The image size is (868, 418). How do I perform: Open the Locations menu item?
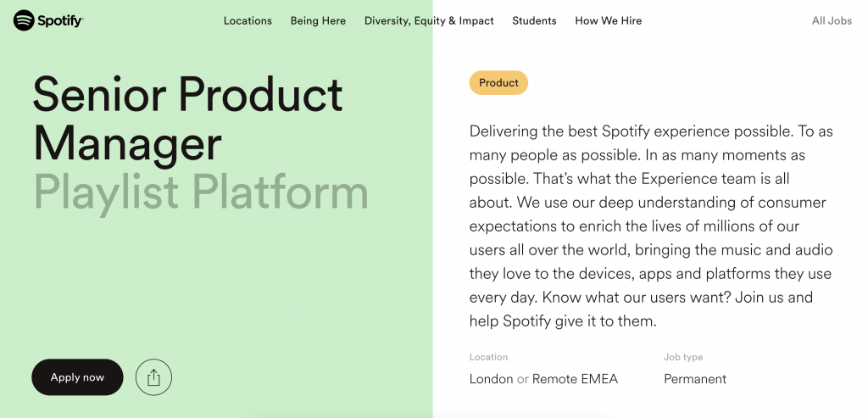tap(248, 20)
